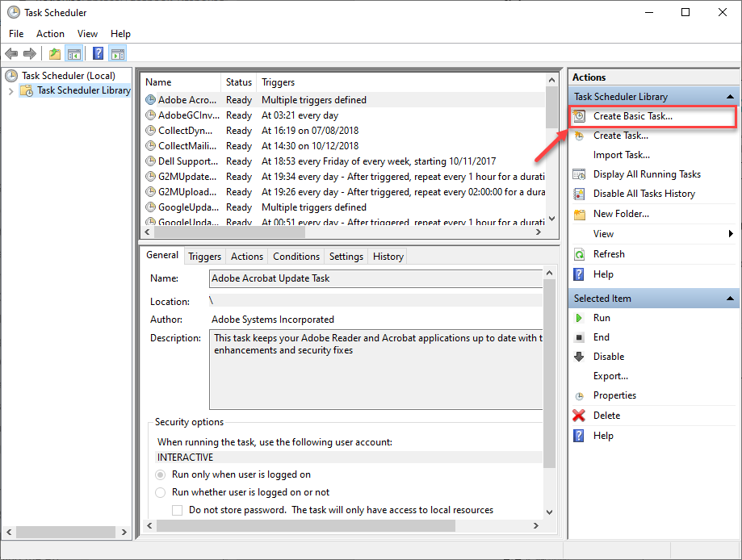The image size is (742, 560).
Task: Click the red Delete X icon
Action: tap(579, 416)
